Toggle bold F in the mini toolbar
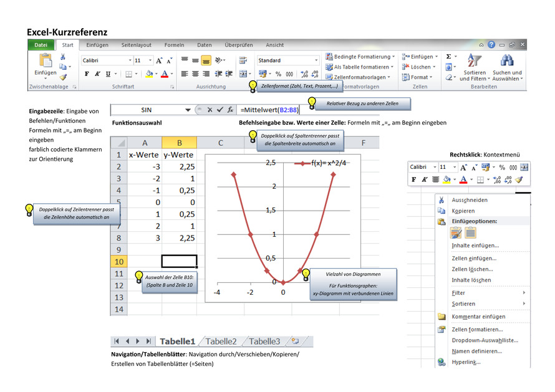Viewport: 555px width, 392px height. (414, 179)
